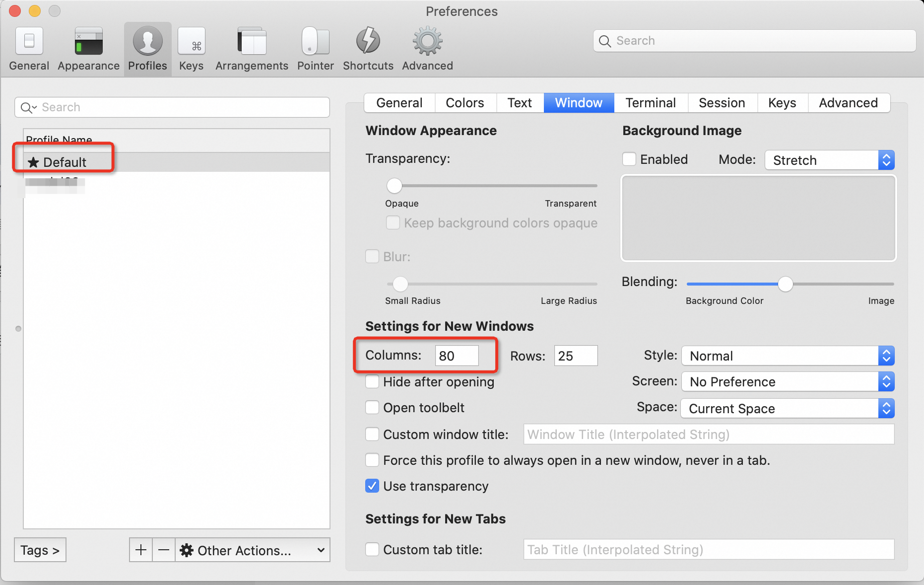Open the General preferences pane icon
Image resolution: width=924 pixels, height=585 pixels.
coord(29,41)
